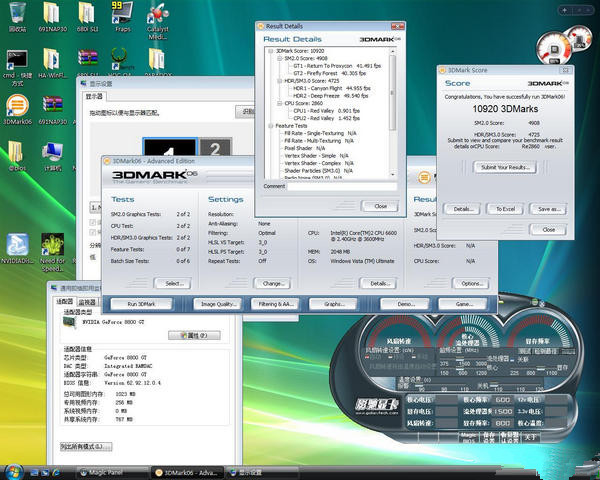Click the Comment input field
The height and width of the screenshot is (480, 600).
(x=341, y=186)
